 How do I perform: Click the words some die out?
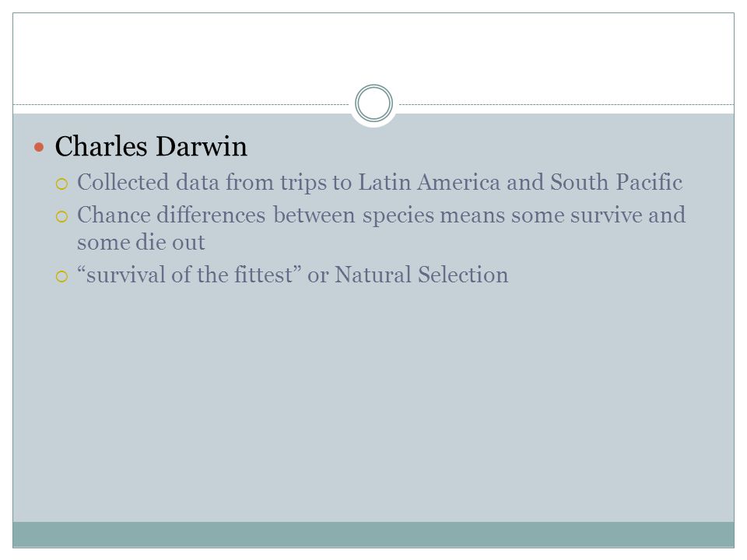pos(141,243)
